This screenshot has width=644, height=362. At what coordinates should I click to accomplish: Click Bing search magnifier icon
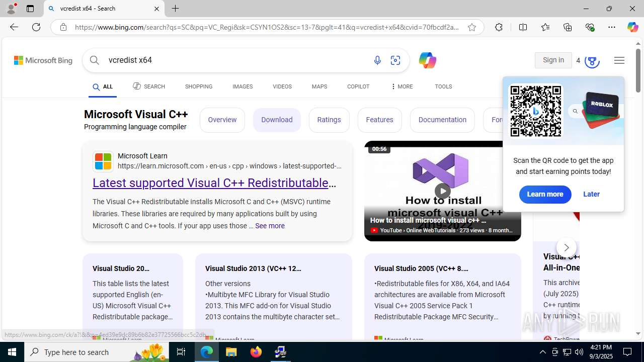coord(95,60)
